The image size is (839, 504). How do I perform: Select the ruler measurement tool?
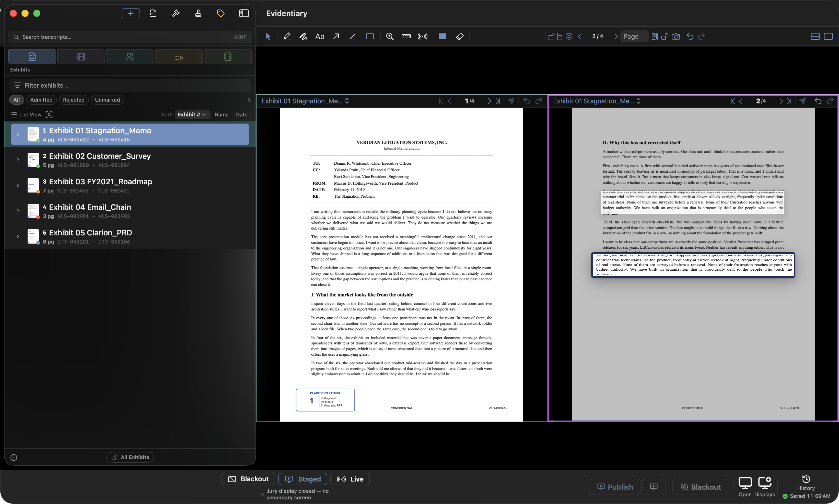pyautogui.click(x=406, y=36)
